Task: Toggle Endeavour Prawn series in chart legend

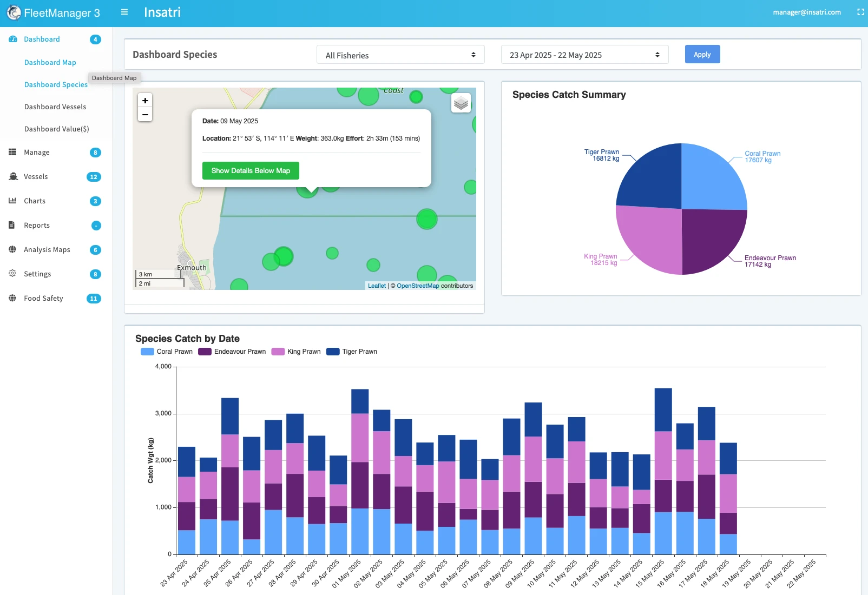Action: (232, 352)
